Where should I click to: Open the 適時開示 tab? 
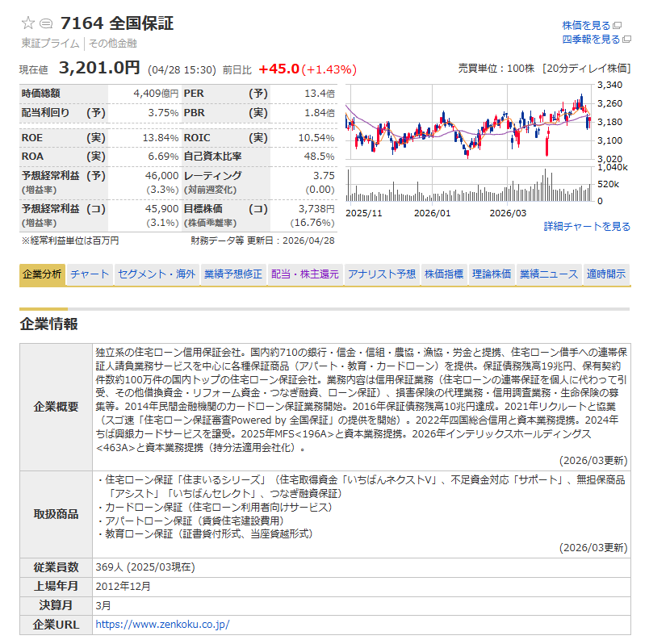(x=606, y=274)
